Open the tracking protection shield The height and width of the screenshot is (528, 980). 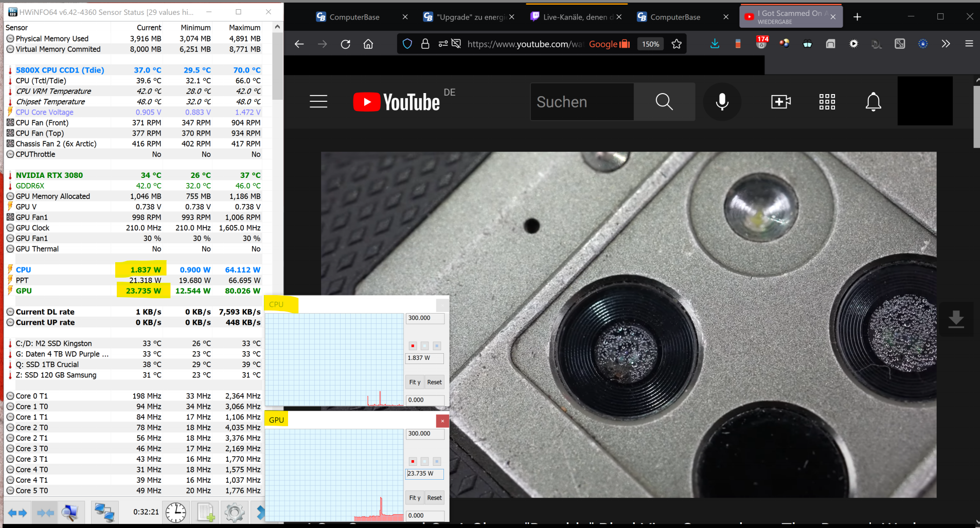(x=407, y=44)
